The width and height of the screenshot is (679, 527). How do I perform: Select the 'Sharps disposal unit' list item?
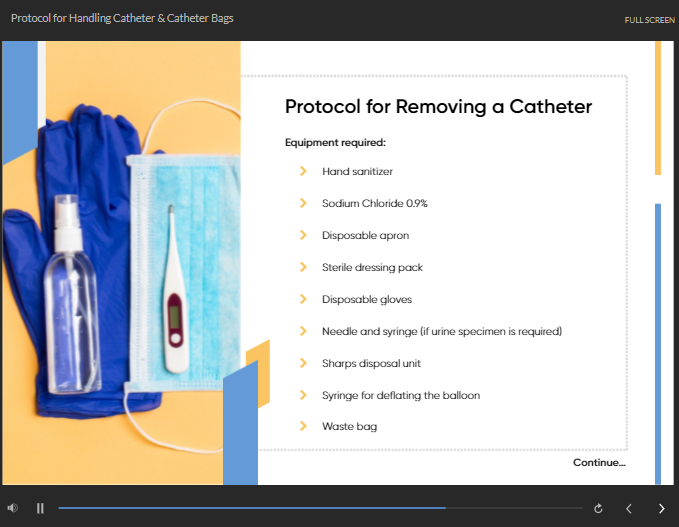(x=371, y=364)
